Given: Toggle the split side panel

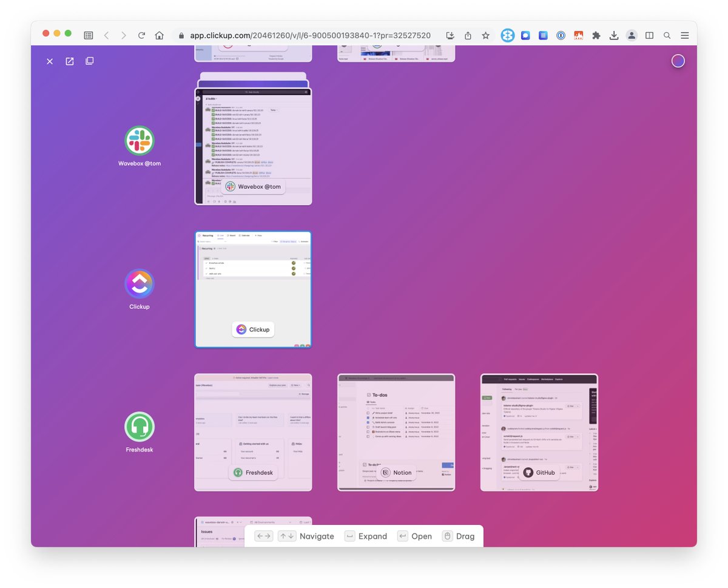Looking at the screenshot, I should click(649, 36).
